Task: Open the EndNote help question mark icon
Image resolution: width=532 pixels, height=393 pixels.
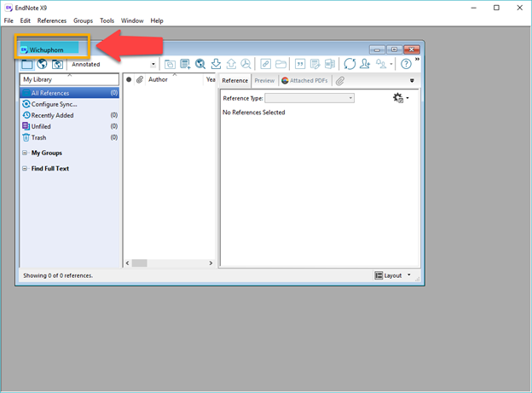Action: (406, 64)
